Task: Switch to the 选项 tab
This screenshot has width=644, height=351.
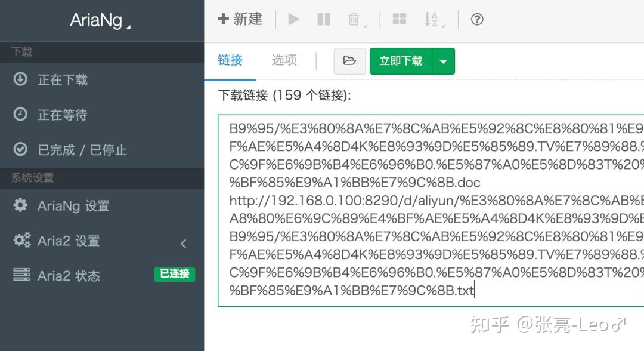Action: coord(283,60)
